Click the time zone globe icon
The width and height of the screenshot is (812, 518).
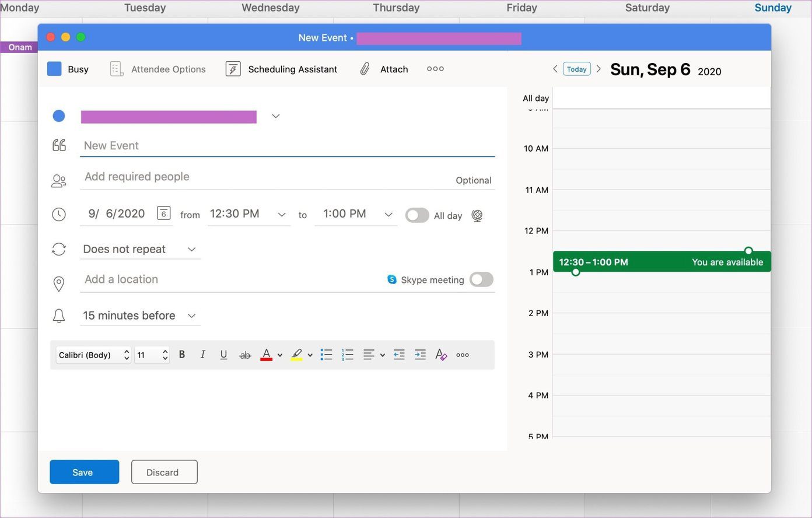coord(477,216)
